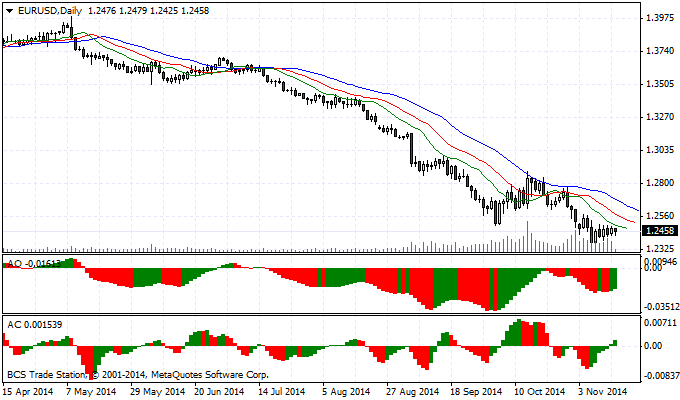Image resolution: width=680 pixels, height=400 pixels.
Task: Click the current price label 1.2458
Action: [x=660, y=231]
